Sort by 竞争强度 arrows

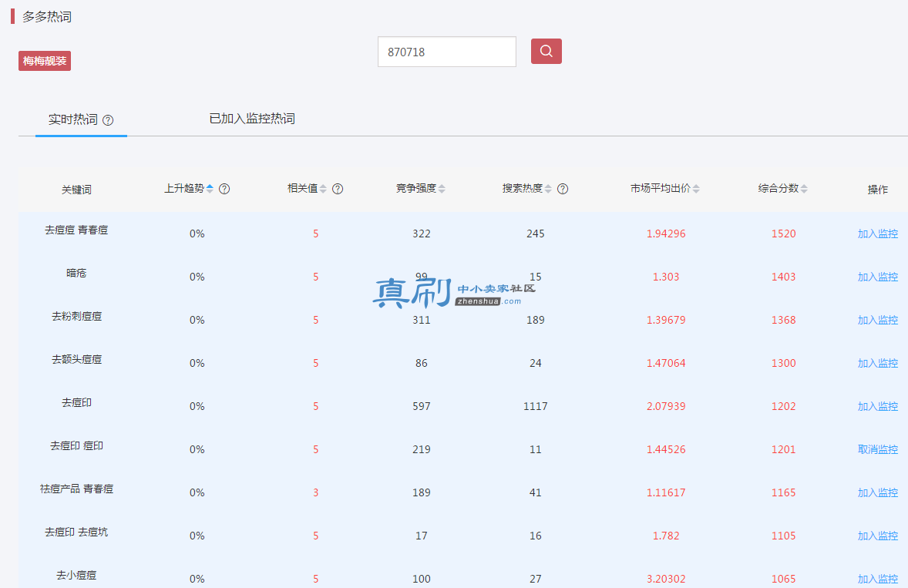pyautogui.click(x=442, y=189)
